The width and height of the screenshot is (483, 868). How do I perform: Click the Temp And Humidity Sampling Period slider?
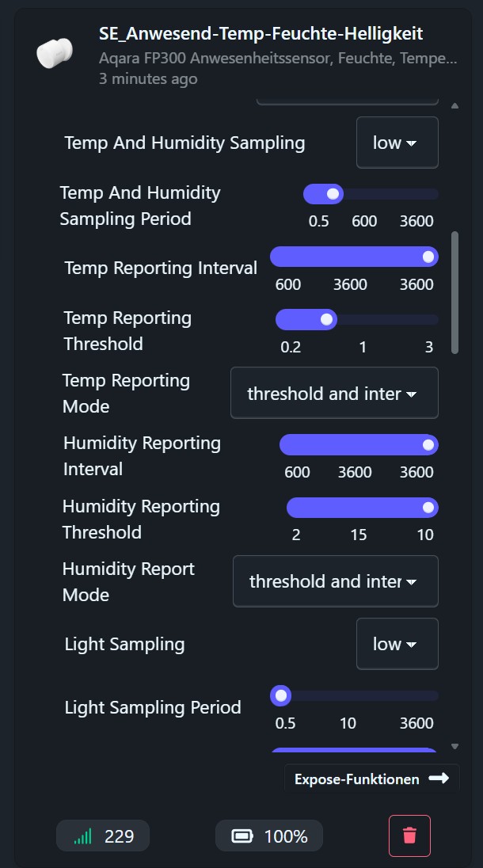point(371,194)
